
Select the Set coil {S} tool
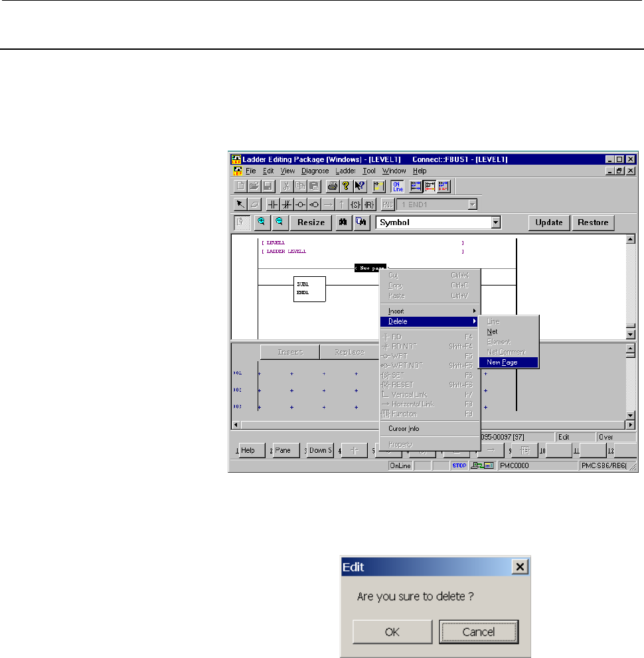tap(354, 205)
